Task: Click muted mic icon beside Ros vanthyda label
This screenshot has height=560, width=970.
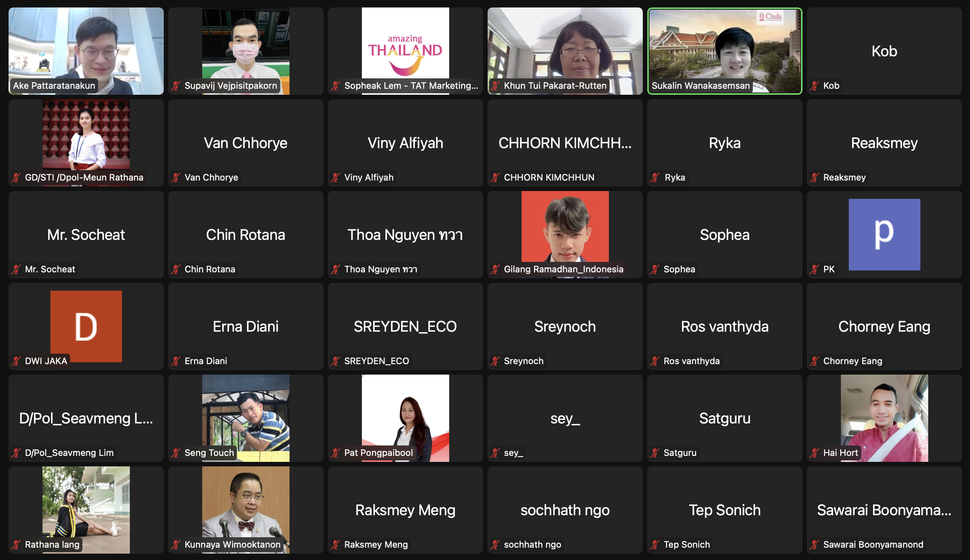Action: point(655,361)
